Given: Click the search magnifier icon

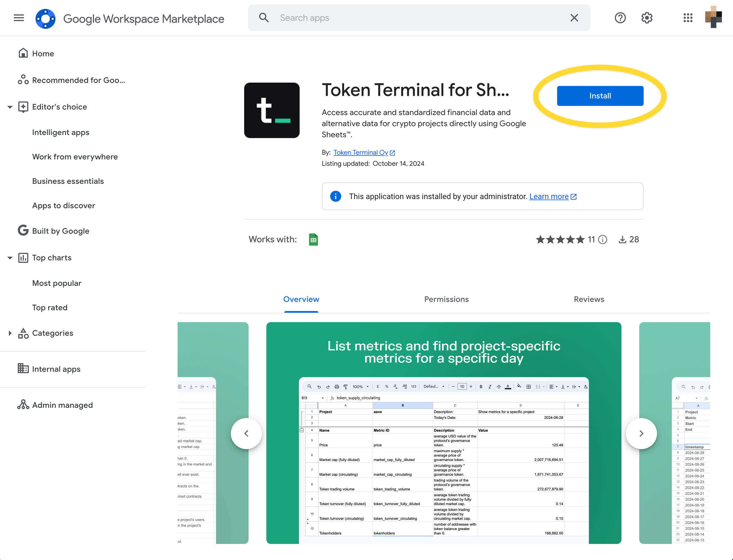Looking at the screenshot, I should click(264, 18).
